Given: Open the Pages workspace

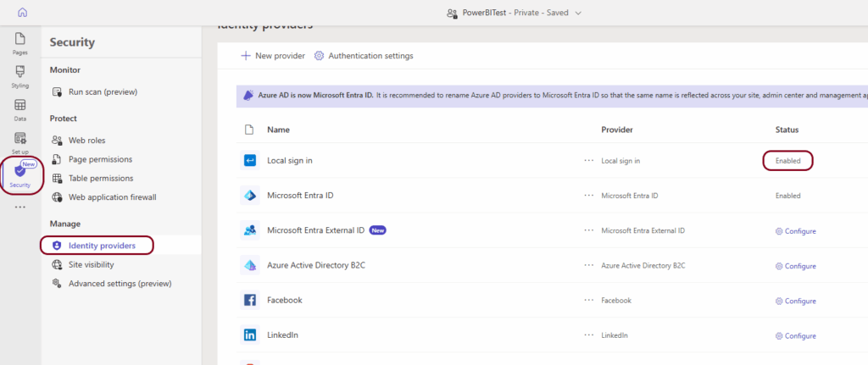Looking at the screenshot, I should (x=20, y=44).
